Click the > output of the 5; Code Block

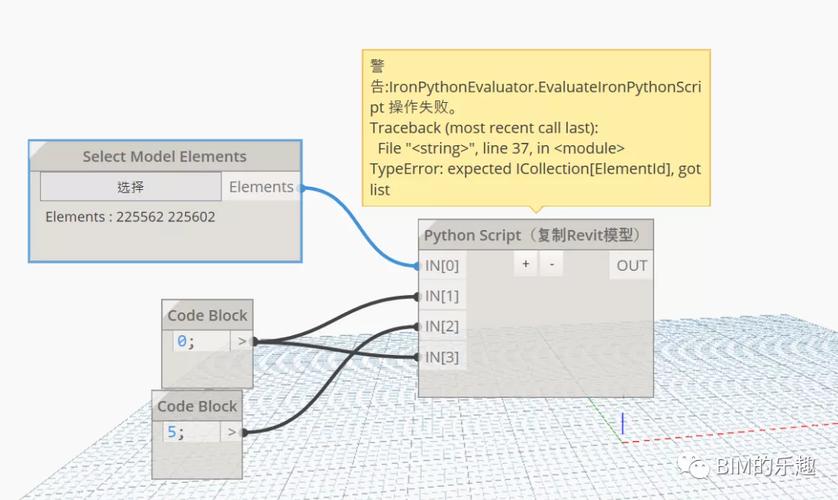tap(231, 432)
